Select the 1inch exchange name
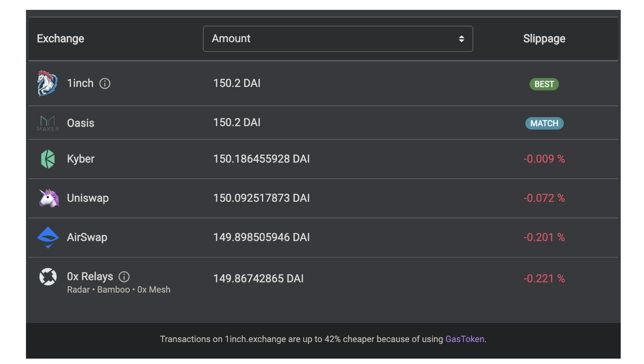644x364 pixels. (x=80, y=83)
